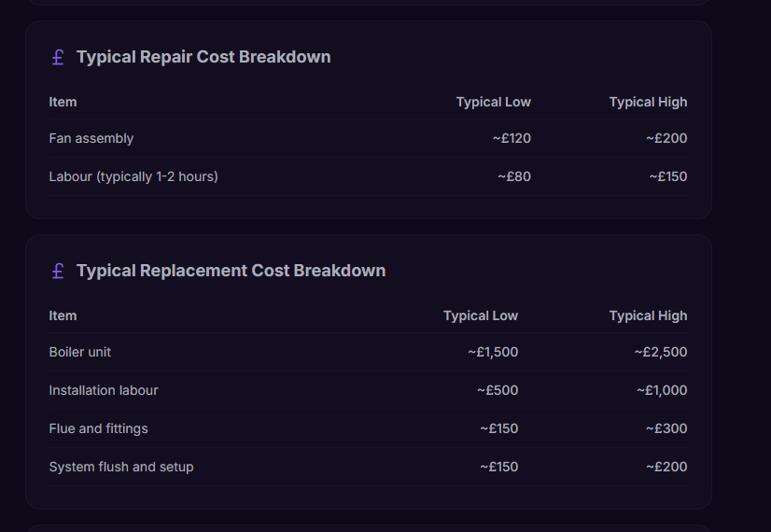771x532 pixels.
Task: Select the Boiler unit row label
Action: [x=80, y=352]
